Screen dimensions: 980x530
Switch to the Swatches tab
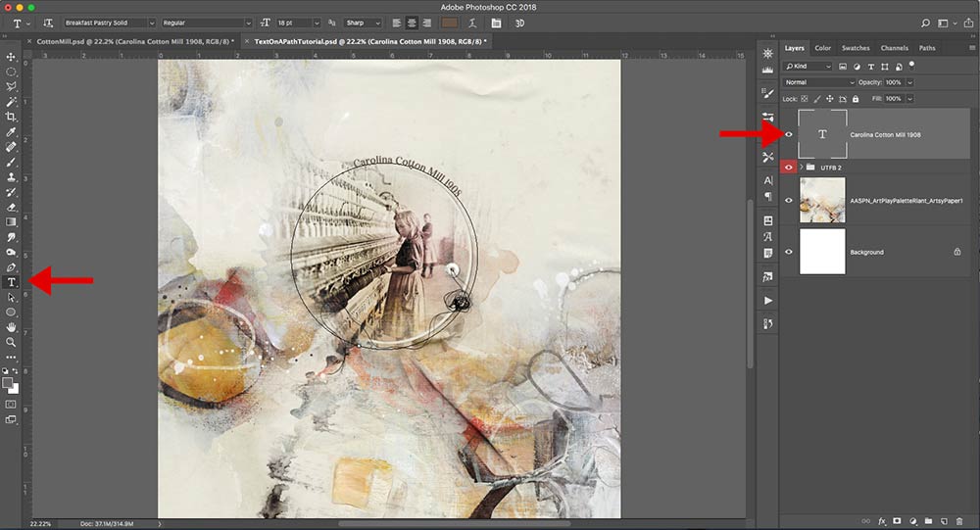[856, 48]
